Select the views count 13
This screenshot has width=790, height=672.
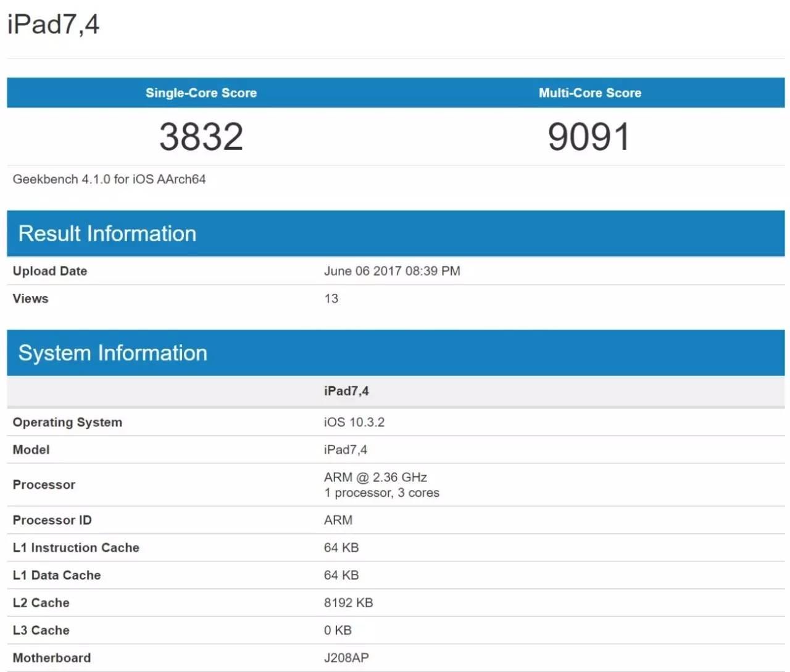click(x=331, y=299)
